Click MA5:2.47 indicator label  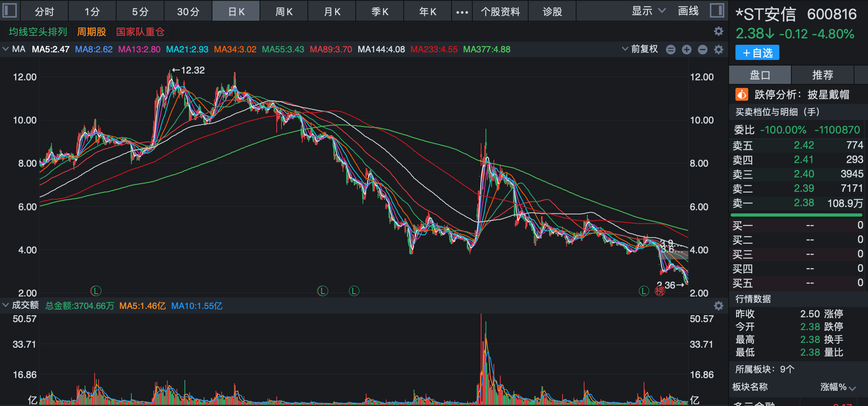[x=51, y=50]
